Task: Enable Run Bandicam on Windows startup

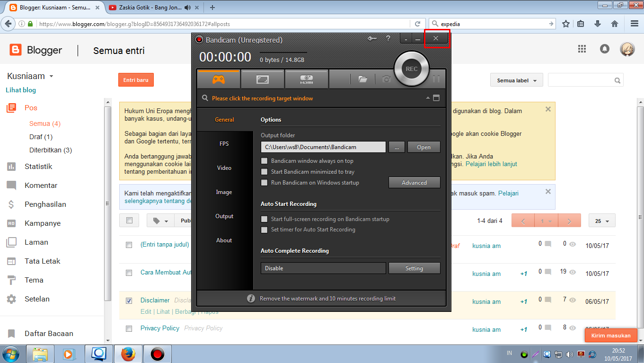Action: coord(265,183)
